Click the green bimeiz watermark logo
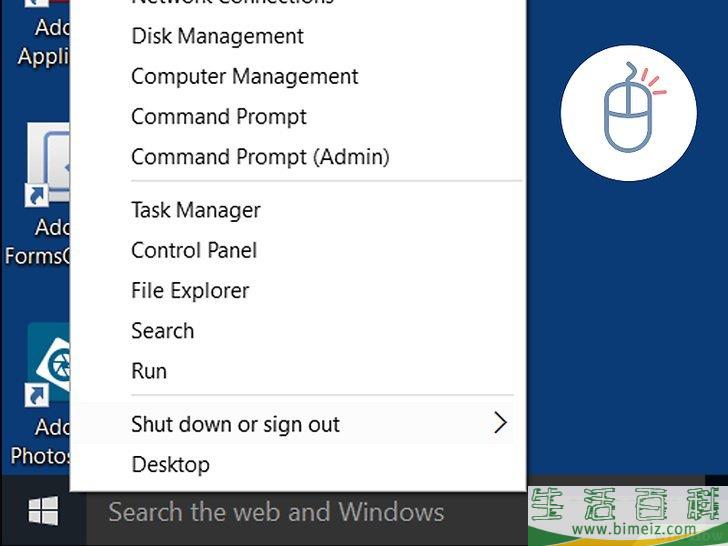728x546 pixels. [627, 510]
